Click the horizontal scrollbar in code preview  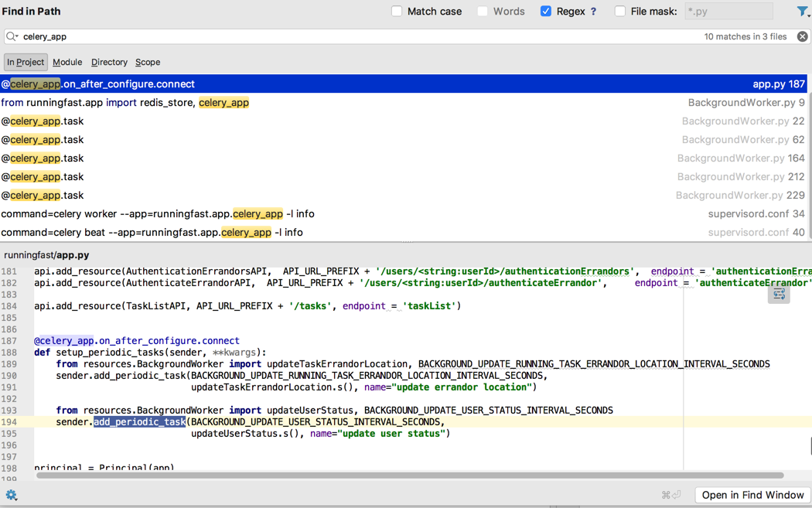410,475
